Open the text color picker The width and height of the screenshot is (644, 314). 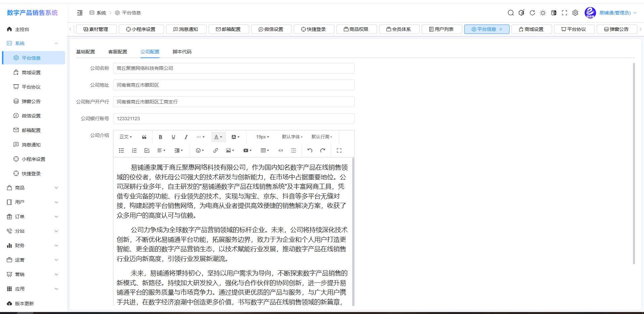coord(218,137)
